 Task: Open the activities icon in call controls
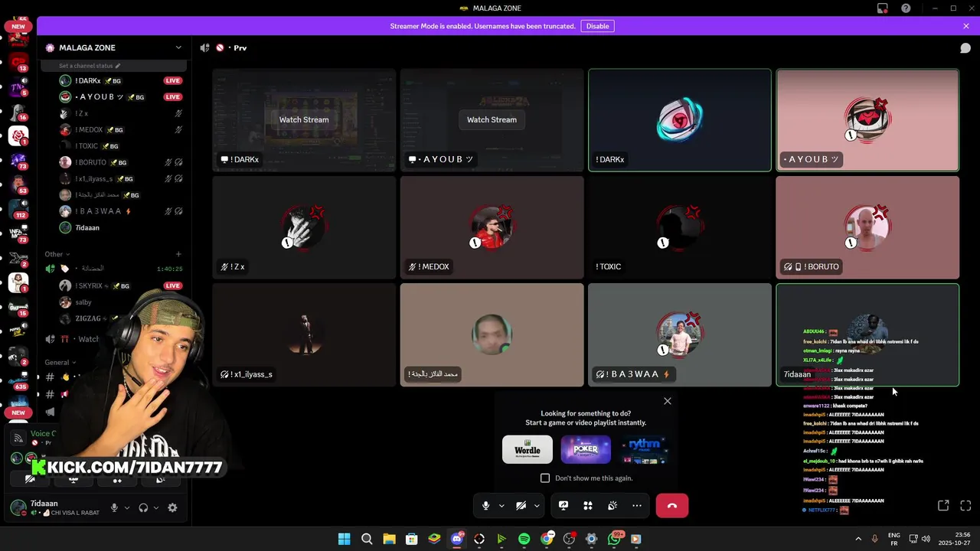click(x=588, y=505)
